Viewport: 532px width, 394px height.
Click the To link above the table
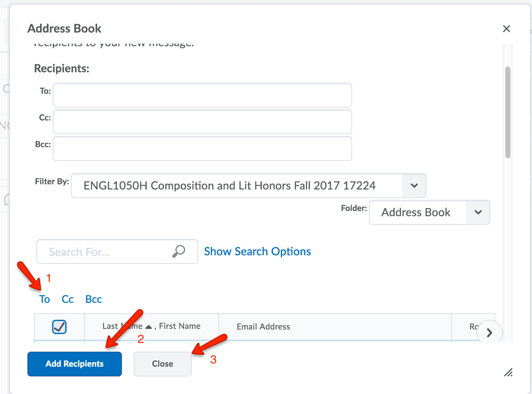(44, 299)
